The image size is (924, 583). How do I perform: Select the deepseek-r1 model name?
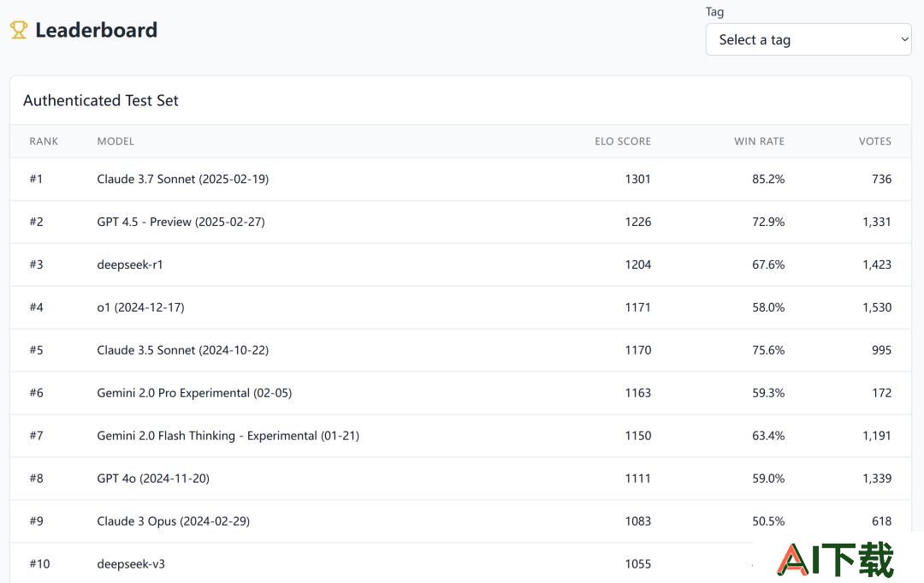pos(130,265)
